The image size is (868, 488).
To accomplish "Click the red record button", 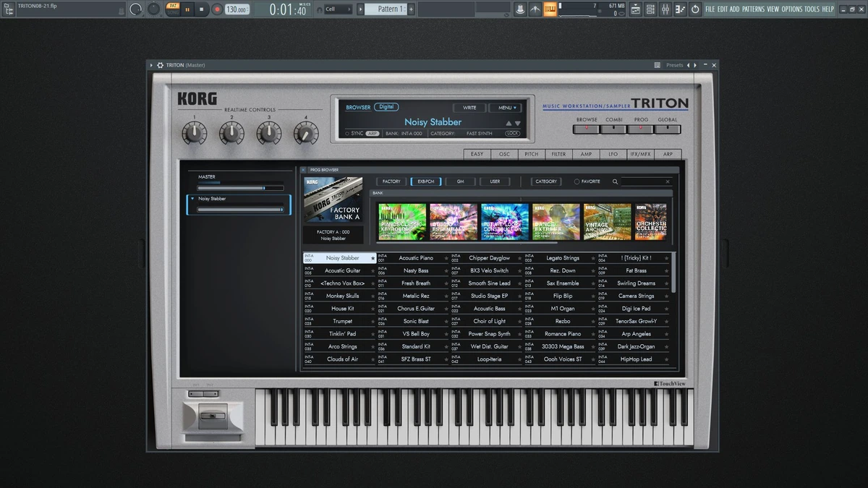I will point(216,9).
